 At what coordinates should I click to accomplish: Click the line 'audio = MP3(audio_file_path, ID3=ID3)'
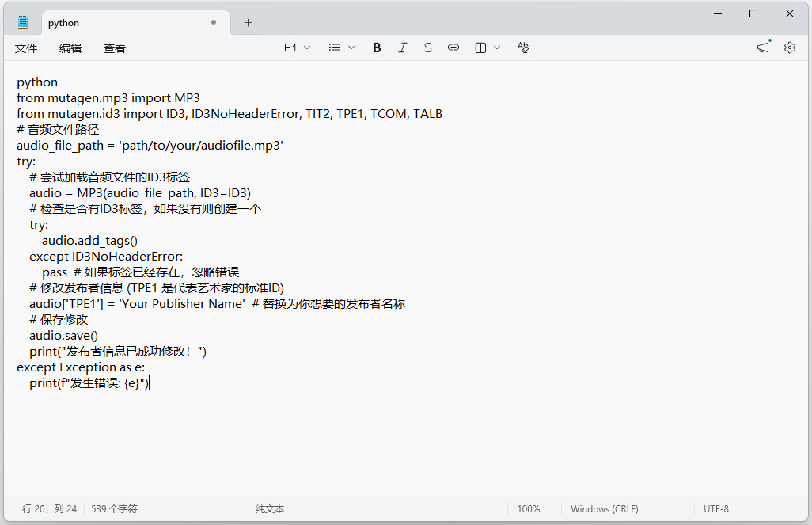tap(140, 193)
